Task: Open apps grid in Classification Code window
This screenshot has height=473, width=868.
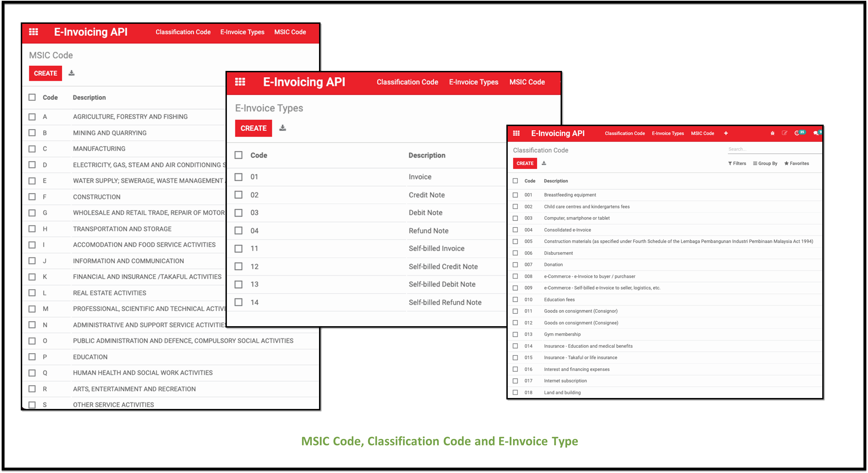Action: pyautogui.click(x=516, y=133)
